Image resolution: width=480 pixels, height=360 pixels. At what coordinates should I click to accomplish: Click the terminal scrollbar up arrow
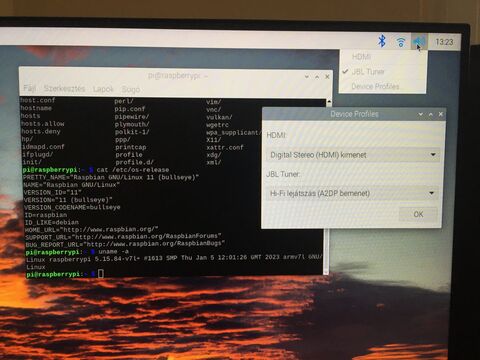point(329,102)
